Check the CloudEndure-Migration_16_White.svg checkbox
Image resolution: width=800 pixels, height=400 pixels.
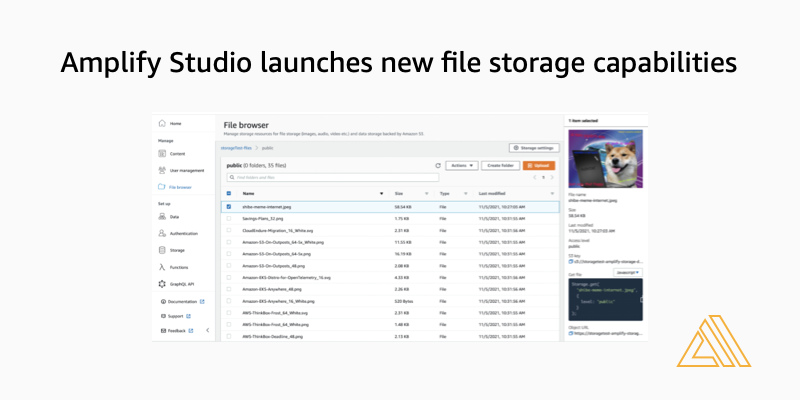[229, 230]
